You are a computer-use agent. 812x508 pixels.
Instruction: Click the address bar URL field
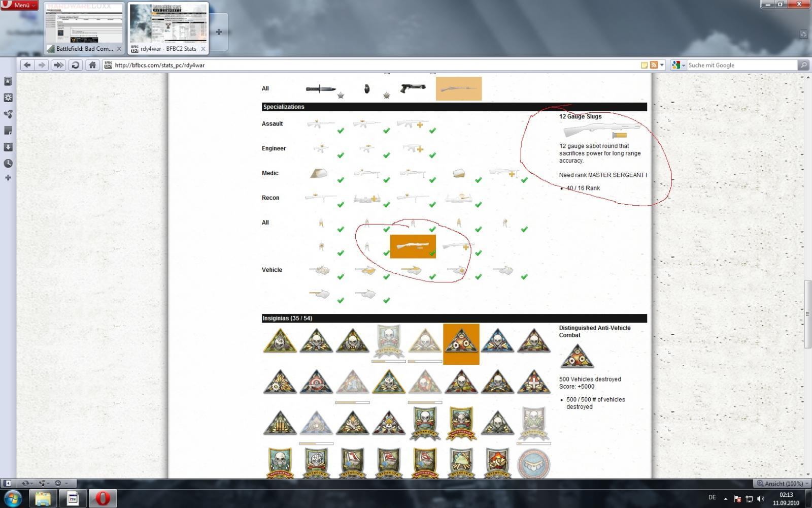[376, 65]
